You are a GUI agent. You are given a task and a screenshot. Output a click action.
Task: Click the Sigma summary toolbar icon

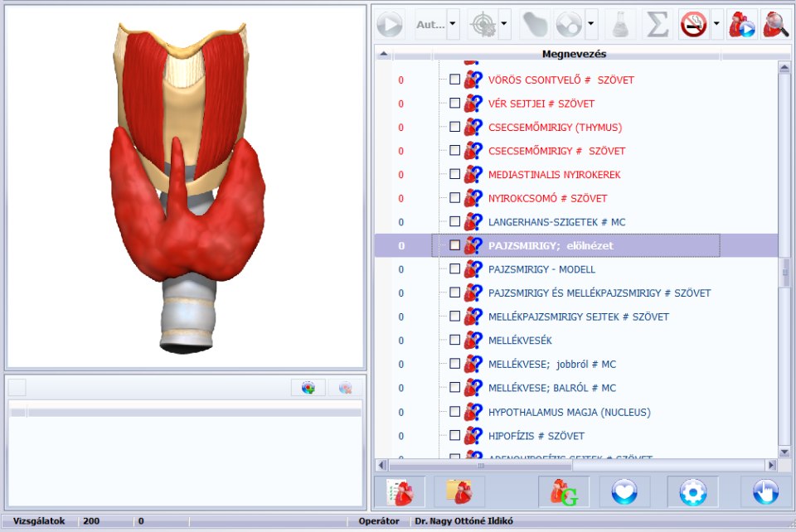click(x=656, y=23)
